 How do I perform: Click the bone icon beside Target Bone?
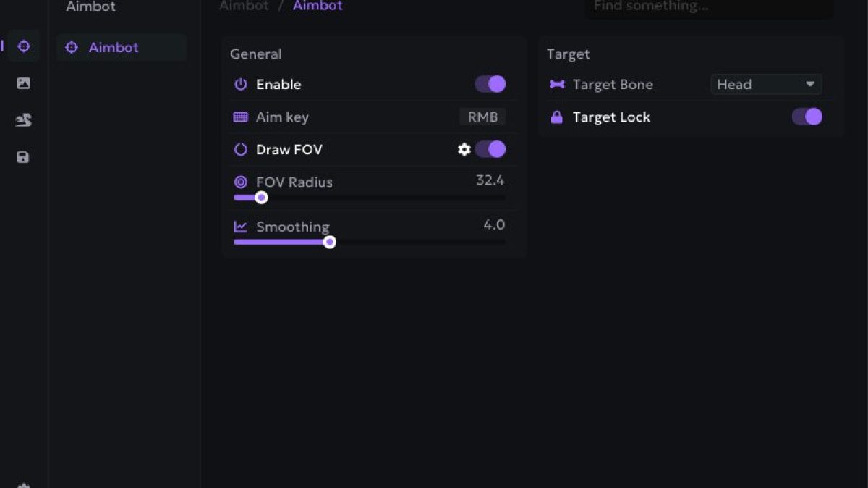point(557,85)
